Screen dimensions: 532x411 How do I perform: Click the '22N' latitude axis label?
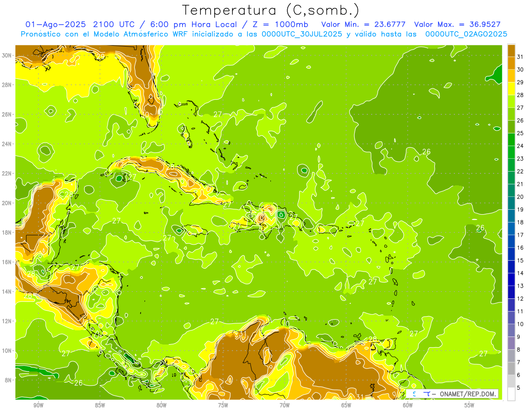coord(7,173)
